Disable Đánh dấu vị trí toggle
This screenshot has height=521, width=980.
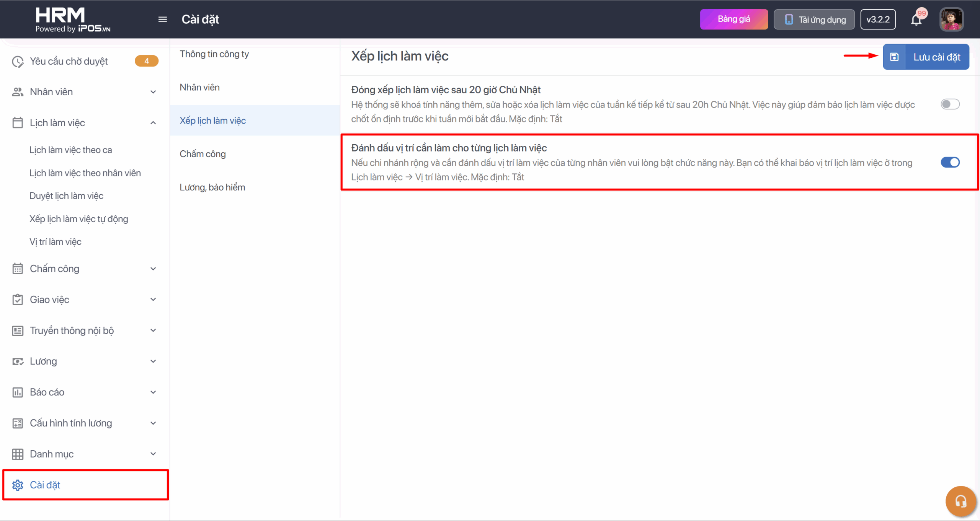click(x=950, y=163)
